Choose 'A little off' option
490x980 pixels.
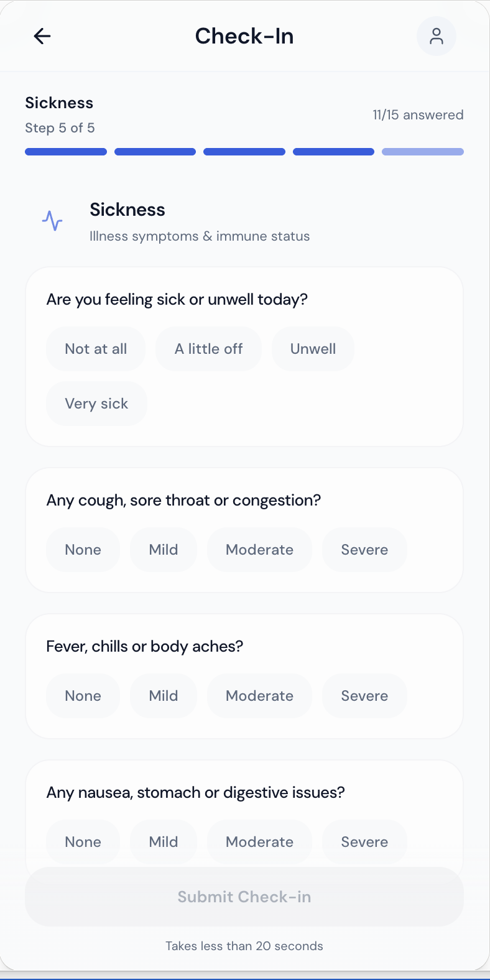click(208, 349)
